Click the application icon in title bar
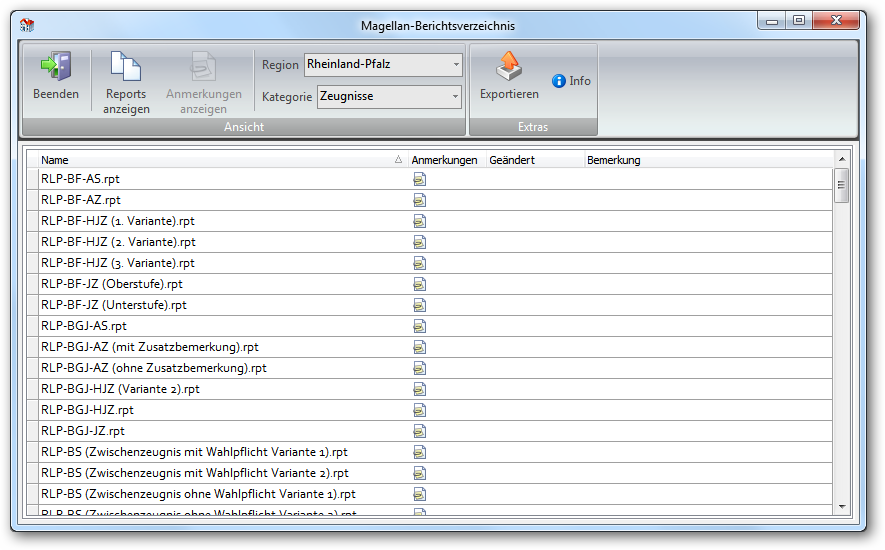Screen dimensions: 885x550 pos(27,25)
